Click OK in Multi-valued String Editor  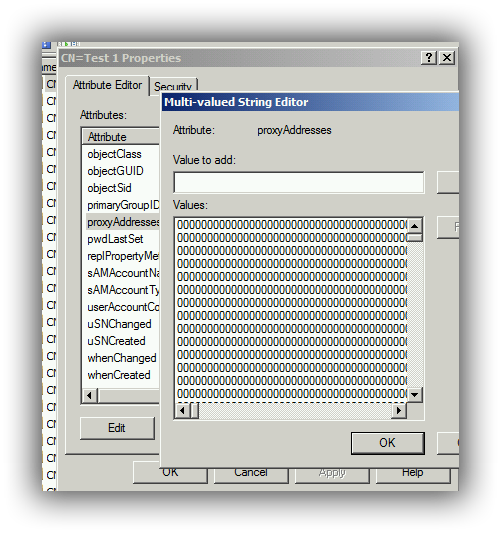point(387,443)
